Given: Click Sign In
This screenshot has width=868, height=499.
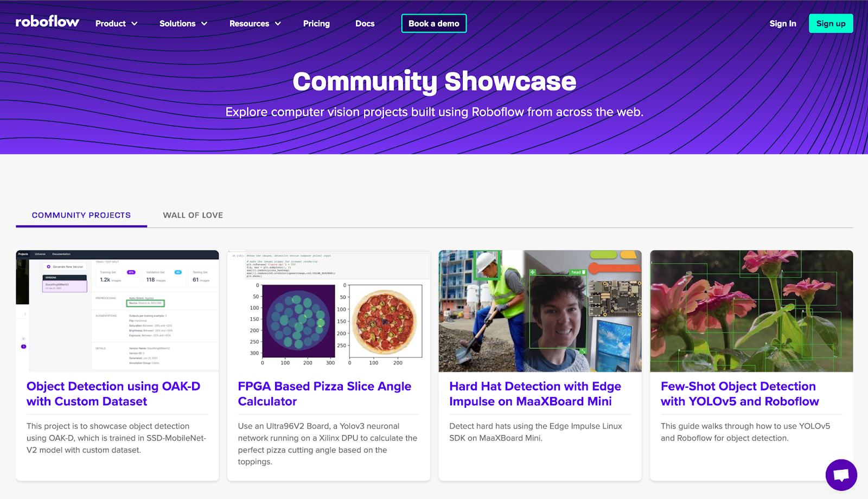Looking at the screenshot, I should (782, 24).
